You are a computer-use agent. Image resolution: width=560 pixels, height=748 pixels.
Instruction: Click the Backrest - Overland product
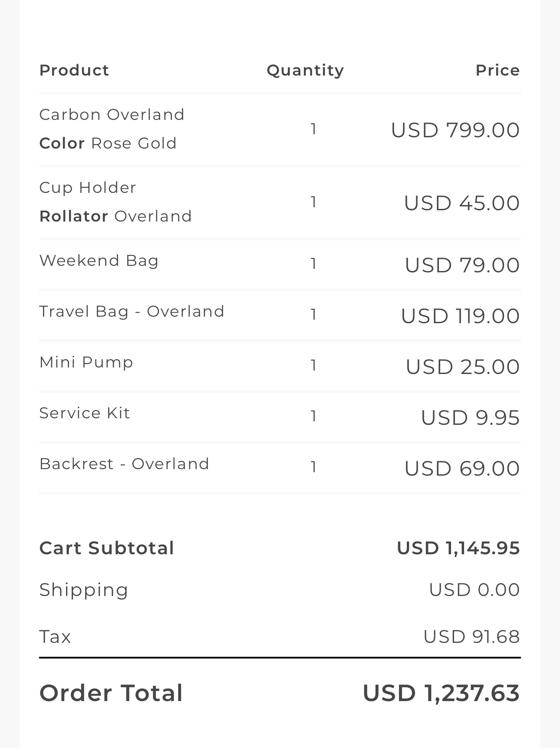[x=125, y=464]
